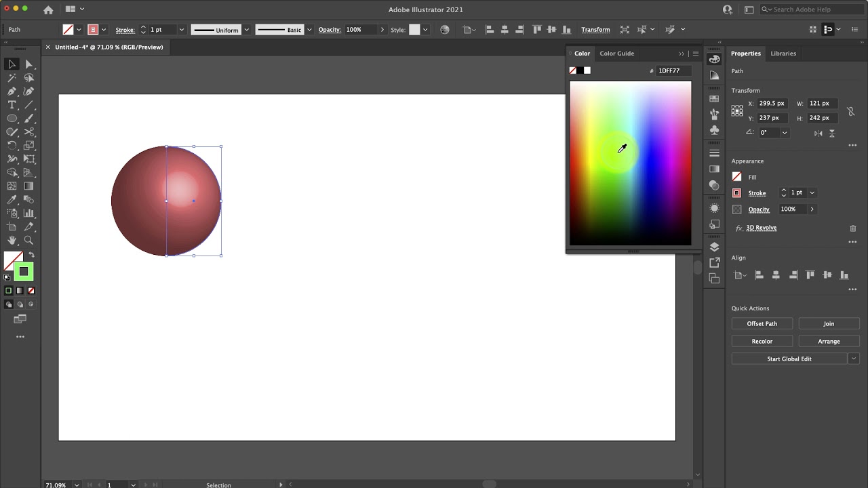Edit the hex color value field
Image resolution: width=868 pixels, height=488 pixels.
tap(673, 70)
